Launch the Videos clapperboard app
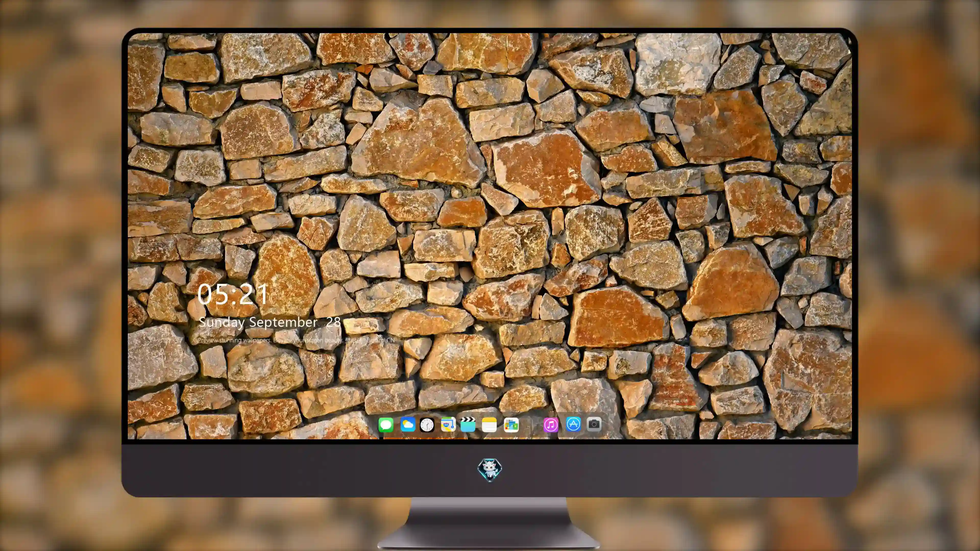 tap(468, 424)
